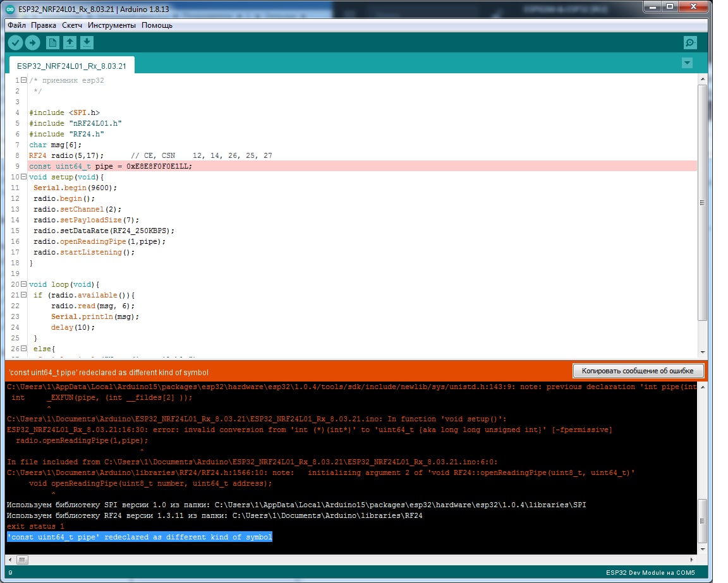
Task: Click the line 'Serial.println(msg);'
Action: pyautogui.click(x=95, y=316)
